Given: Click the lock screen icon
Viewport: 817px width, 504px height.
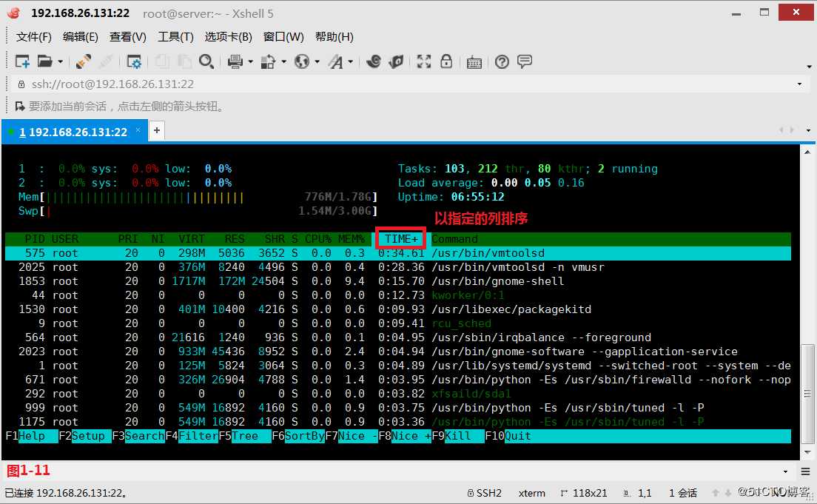Looking at the screenshot, I should [x=446, y=61].
